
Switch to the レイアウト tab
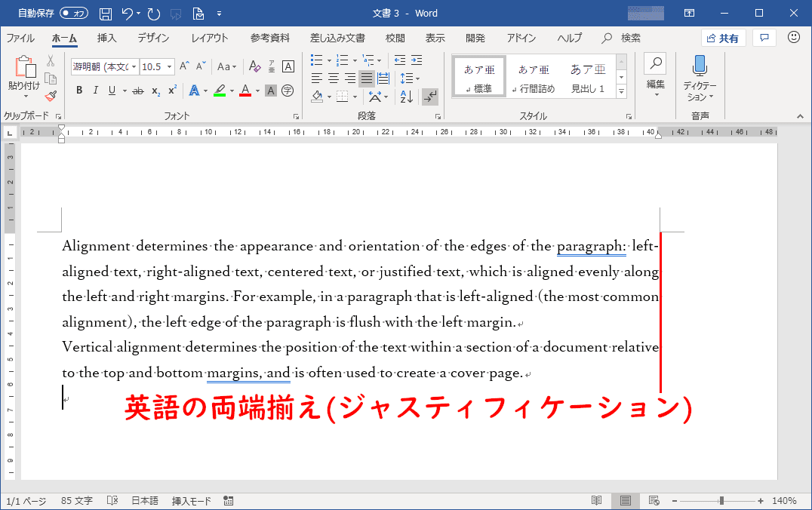pyautogui.click(x=209, y=38)
